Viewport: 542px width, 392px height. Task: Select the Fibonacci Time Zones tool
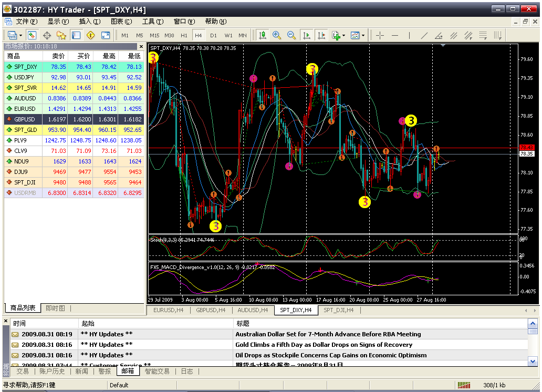[498, 35]
